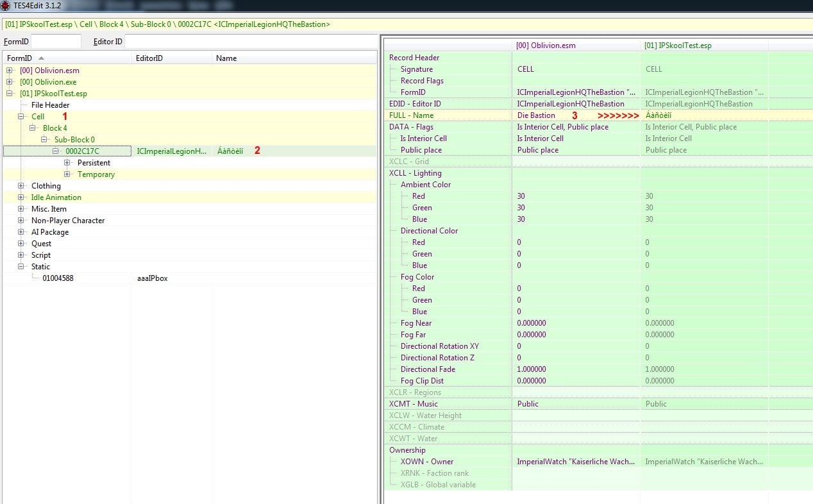Expand the Temporary children node
The height and width of the screenshot is (504, 813).
tap(67, 174)
